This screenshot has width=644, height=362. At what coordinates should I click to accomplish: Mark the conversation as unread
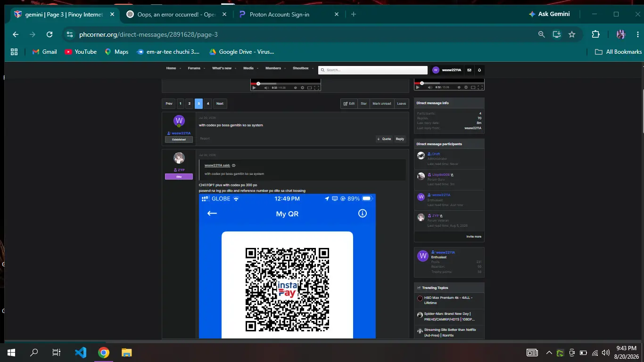[382, 104]
